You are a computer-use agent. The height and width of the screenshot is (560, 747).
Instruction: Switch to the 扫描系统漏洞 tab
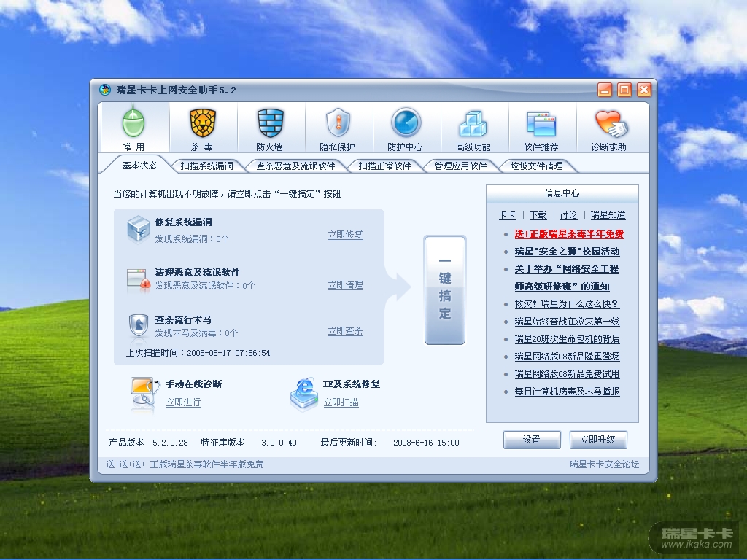206,166
